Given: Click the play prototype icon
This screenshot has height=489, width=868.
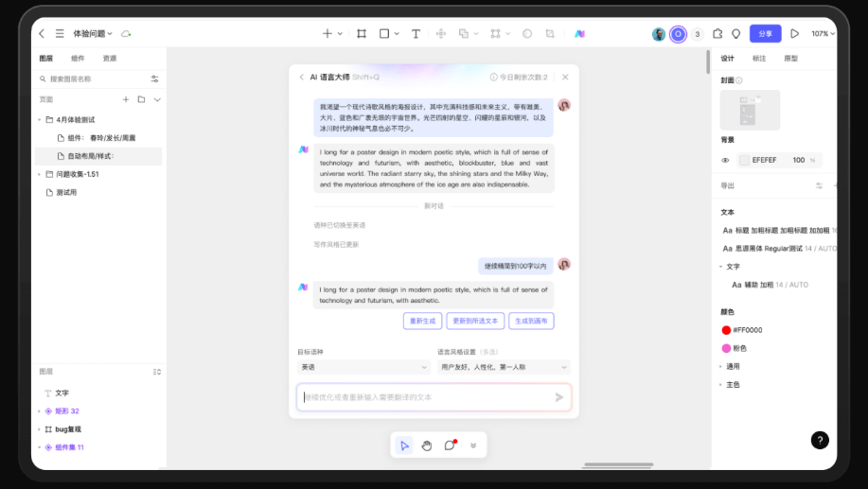Looking at the screenshot, I should [794, 34].
